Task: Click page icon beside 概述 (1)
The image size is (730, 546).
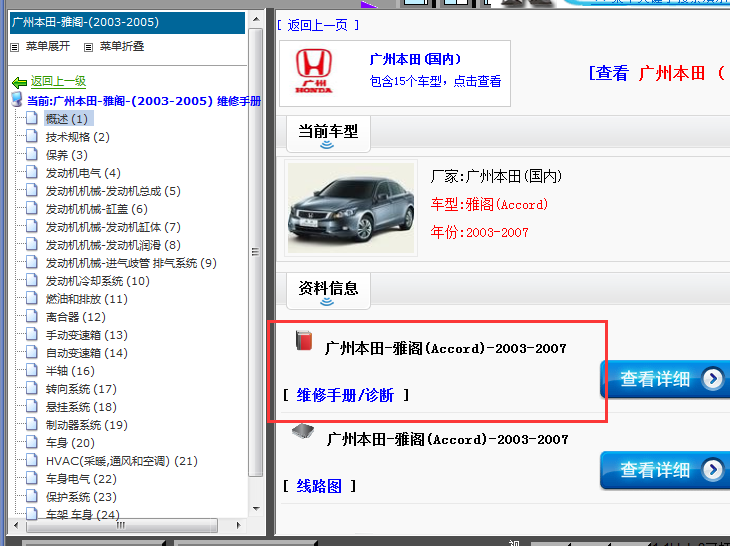Action: point(32,118)
